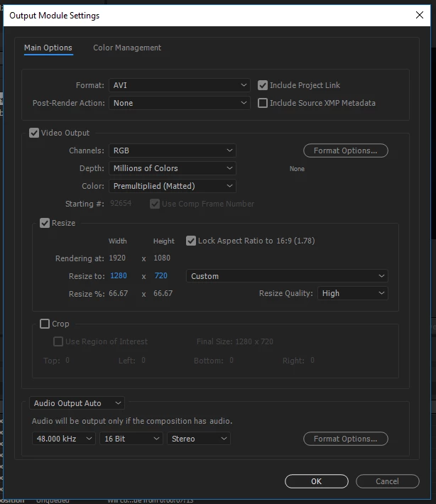436x504 pixels.
Task: Open the Color dropdown, Premultiplied (Matted)
Action: coord(173,186)
